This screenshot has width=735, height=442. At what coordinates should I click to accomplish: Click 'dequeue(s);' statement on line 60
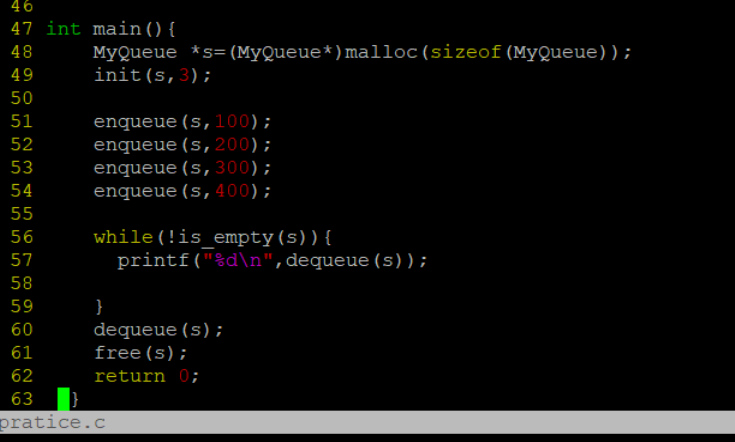pos(158,330)
